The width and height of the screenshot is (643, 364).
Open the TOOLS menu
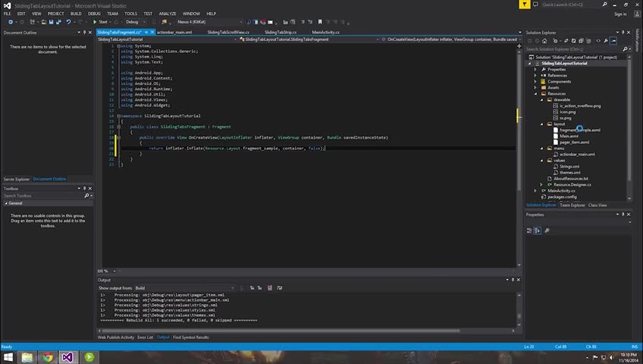(x=130, y=14)
